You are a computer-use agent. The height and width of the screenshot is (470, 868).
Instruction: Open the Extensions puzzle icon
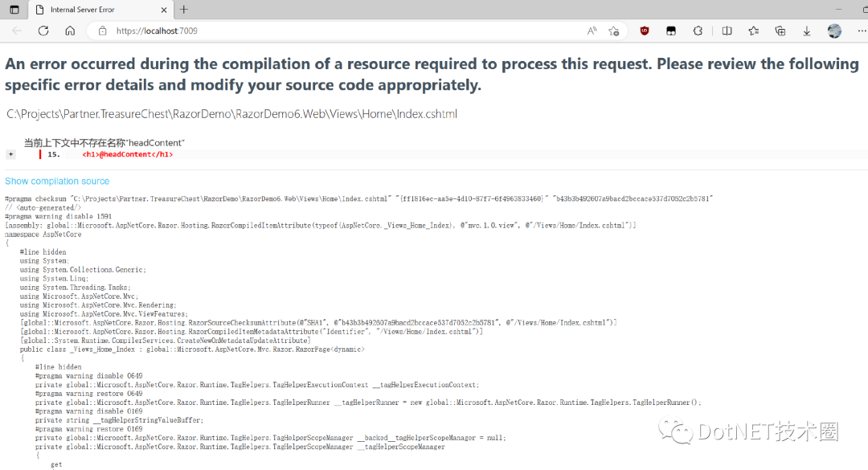[x=698, y=31]
